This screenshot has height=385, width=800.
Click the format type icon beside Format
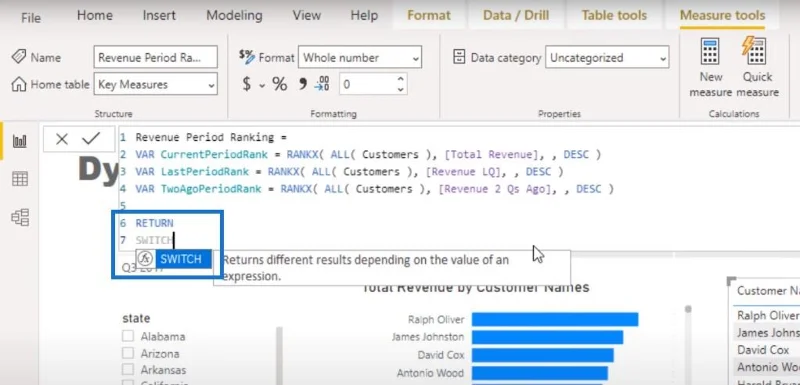[x=247, y=57]
